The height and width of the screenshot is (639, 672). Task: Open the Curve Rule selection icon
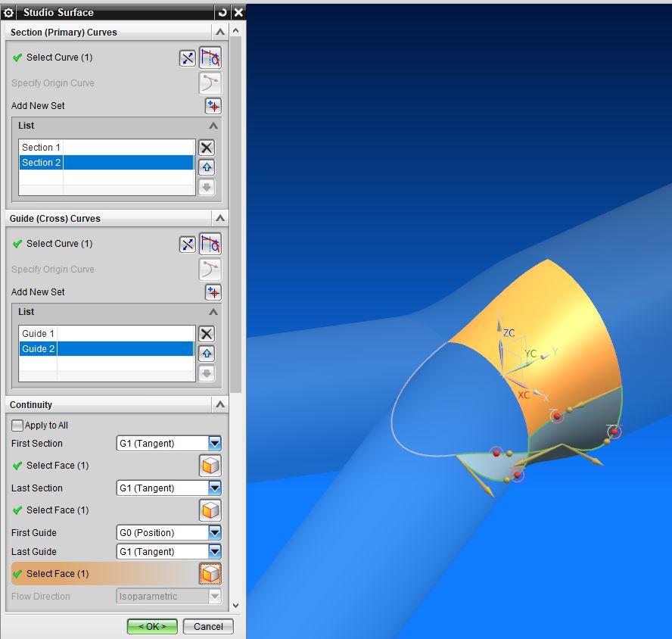(210, 57)
